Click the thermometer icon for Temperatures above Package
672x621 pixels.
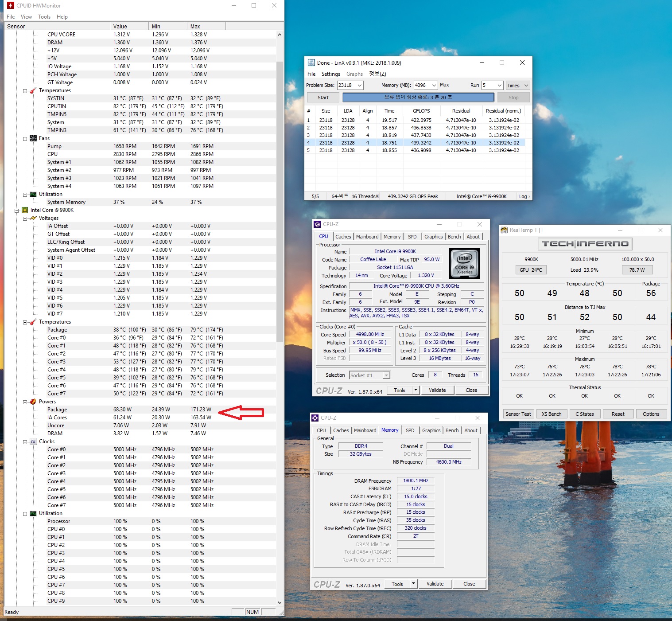tap(33, 322)
